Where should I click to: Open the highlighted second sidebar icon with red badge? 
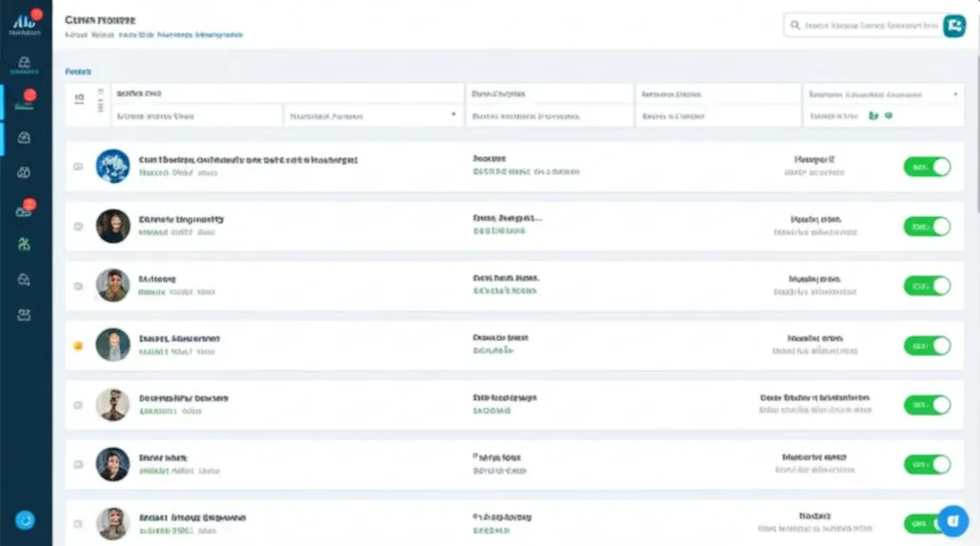pyautogui.click(x=25, y=101)
